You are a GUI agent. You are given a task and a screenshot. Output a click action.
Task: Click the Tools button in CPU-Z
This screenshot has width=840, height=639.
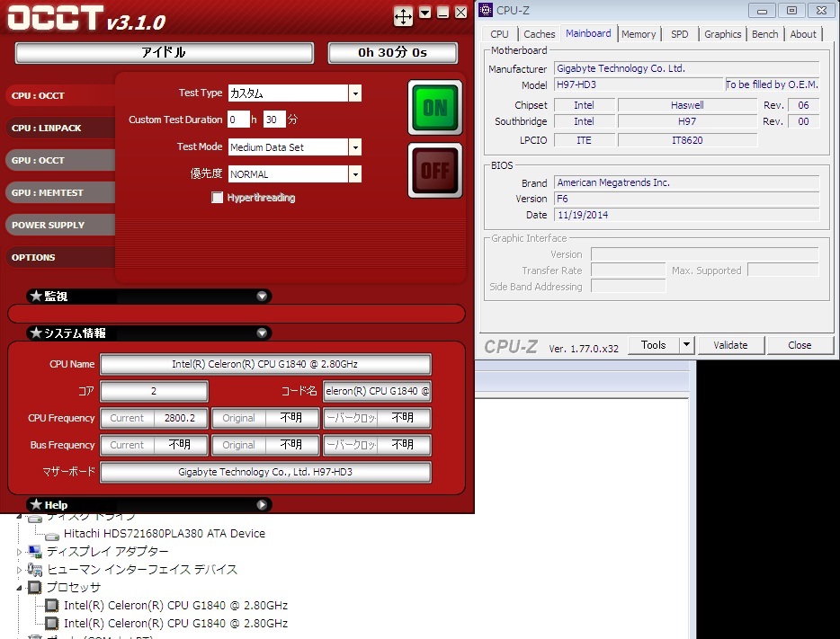(x=654, y=345)
